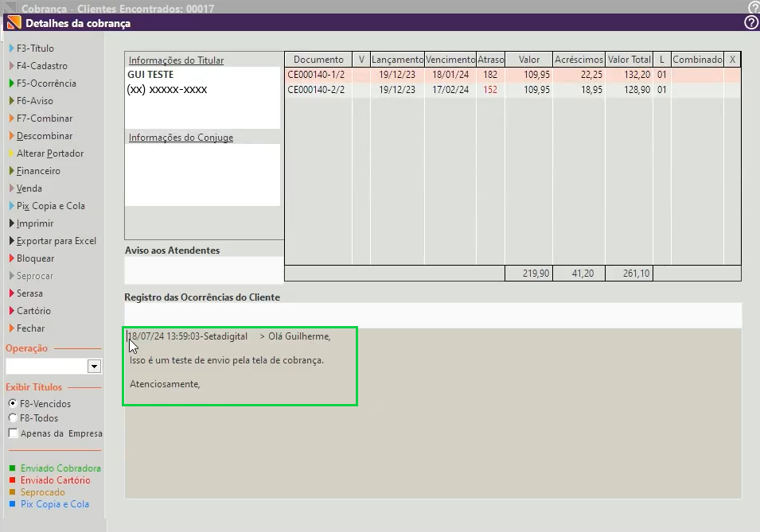Click the 18/07/24 Setadigital occurrence entry
This screenshot has height=532, width=760.
(x=228, y=336)
